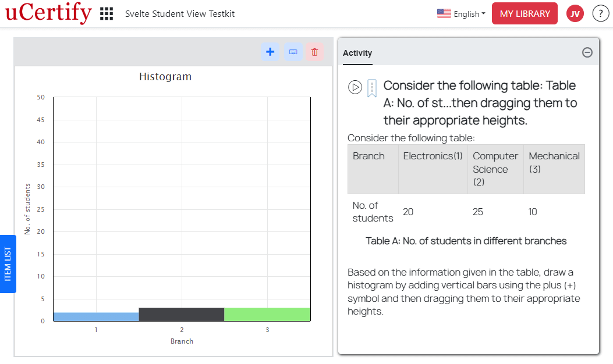Select the green bar for Mechanical branch
The image size is (613, 364).
tap(267, 315)
